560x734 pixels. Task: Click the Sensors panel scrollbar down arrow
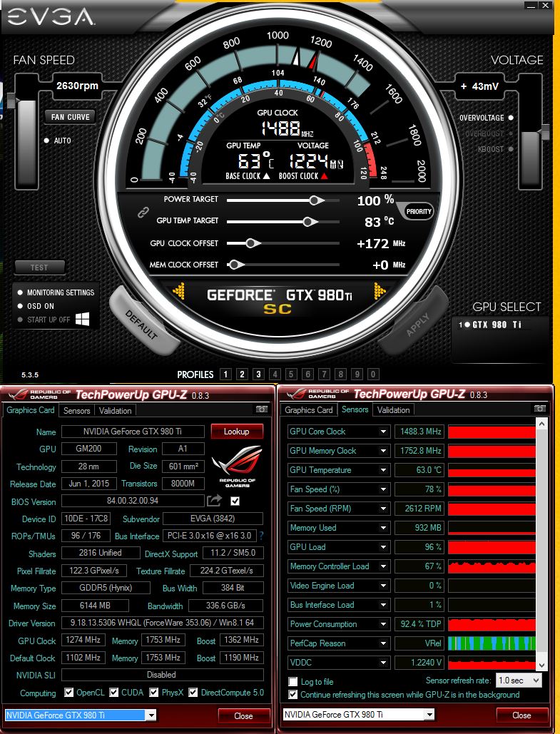541,665
